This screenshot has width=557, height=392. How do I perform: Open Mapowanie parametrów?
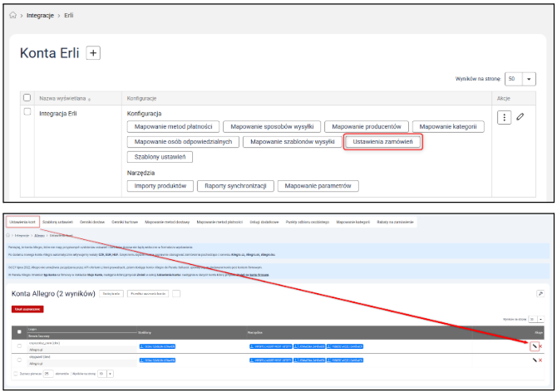318,186
